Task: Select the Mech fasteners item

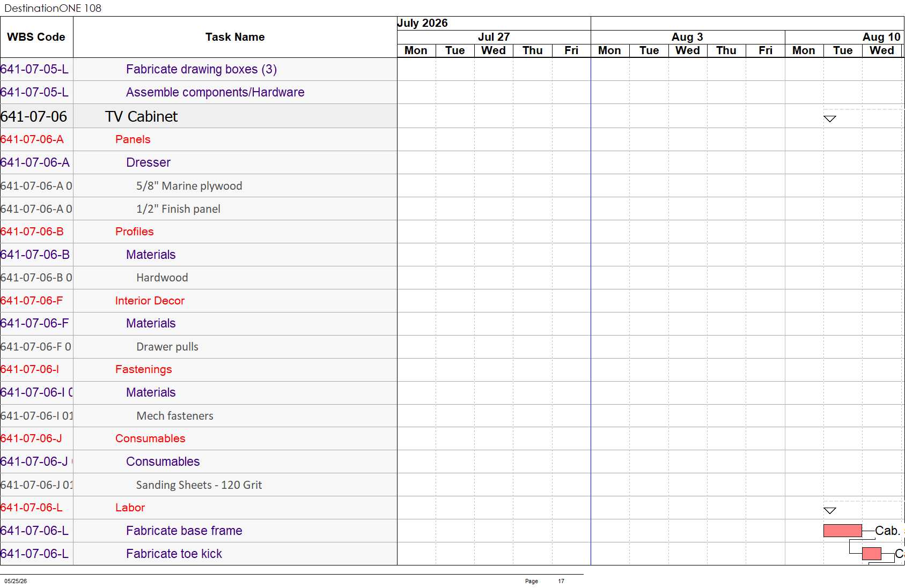Action: point(174,416)
